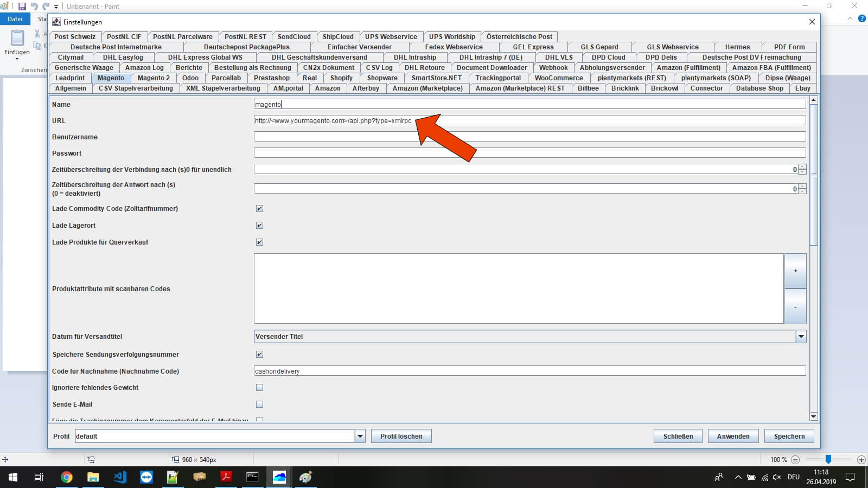Increase connection timeout with up spinner arrow
Screen dimensions: 868x488
pos(802,167)
